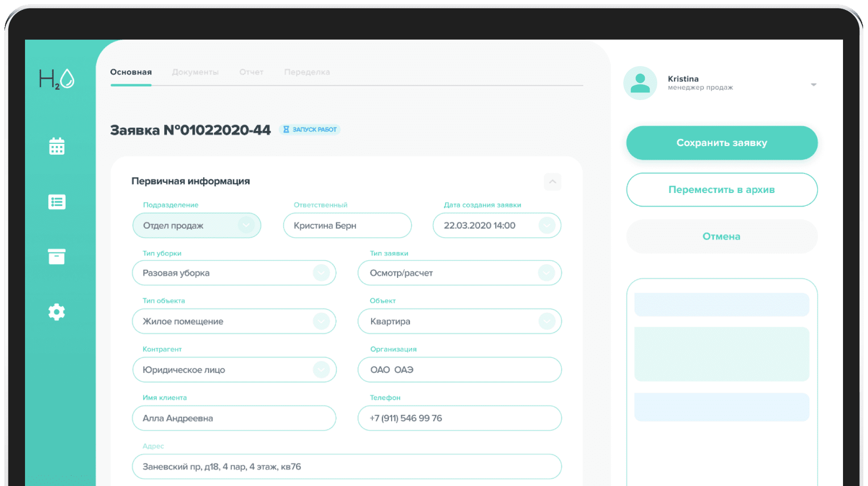Viewport: 868px width, 486px height.
Task: Expand the Kristina profile menu arrow
Action: (813, 84)
